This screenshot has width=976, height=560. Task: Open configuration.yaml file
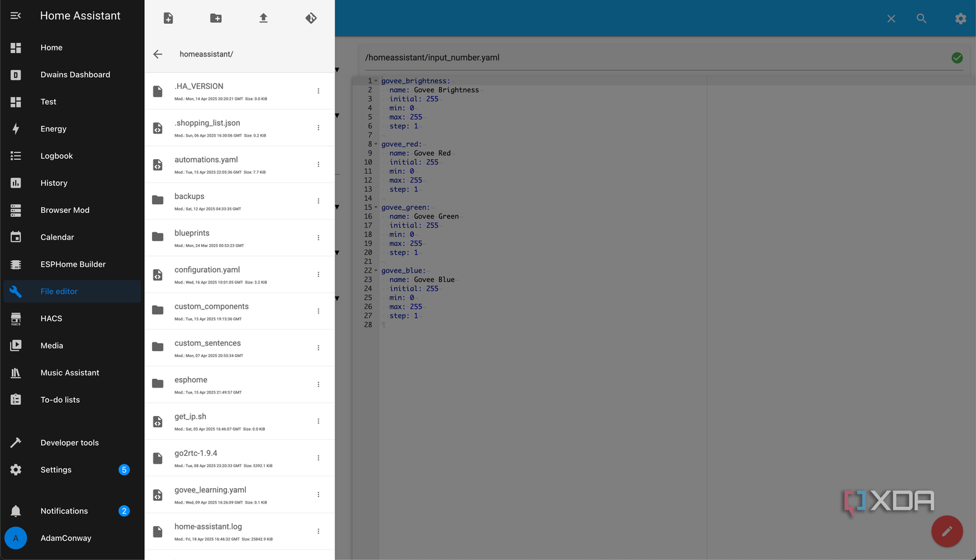(x=240, y=275)
